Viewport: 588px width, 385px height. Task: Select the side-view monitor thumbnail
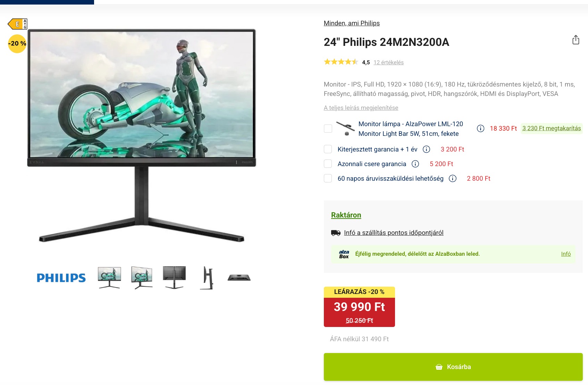coord(207,278)
